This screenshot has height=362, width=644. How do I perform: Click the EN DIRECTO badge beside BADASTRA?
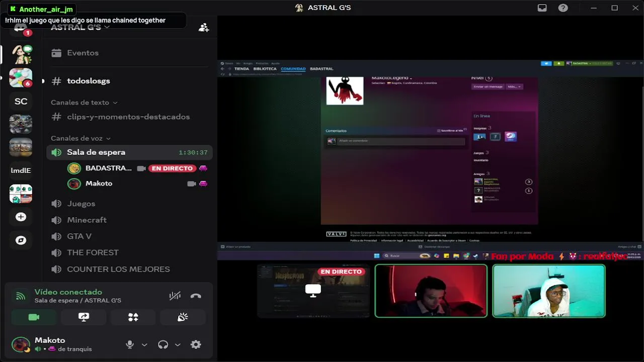172,168
